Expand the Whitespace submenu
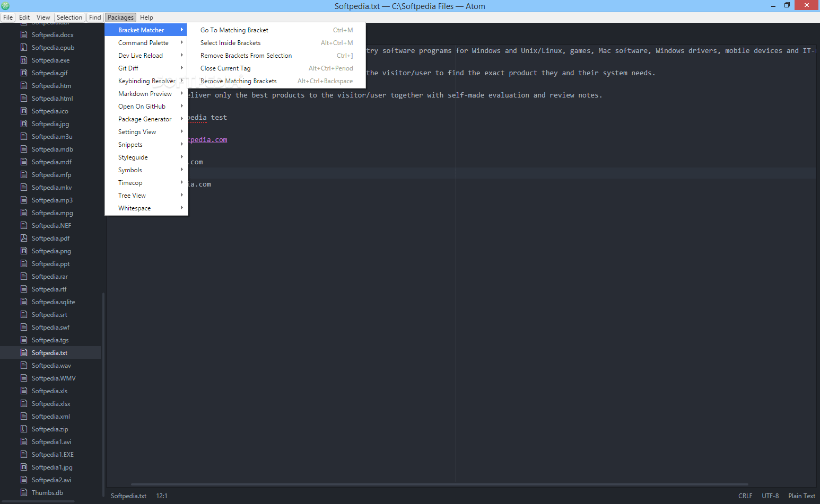 pos(146,208)
